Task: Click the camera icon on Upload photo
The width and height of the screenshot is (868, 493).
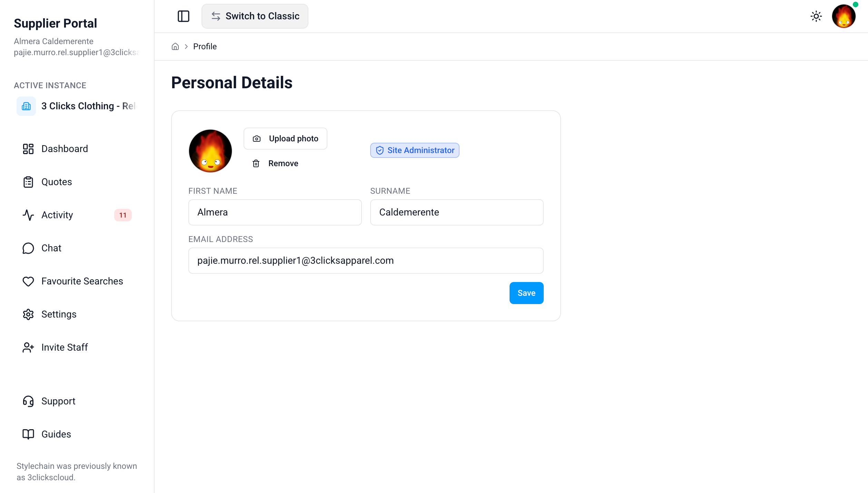Action: pos(257,139)
